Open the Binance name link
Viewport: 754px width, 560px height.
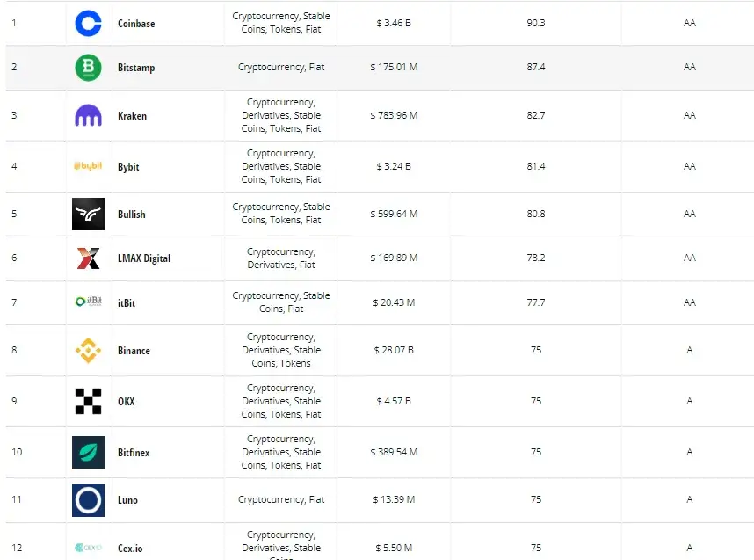pos(134,350)
